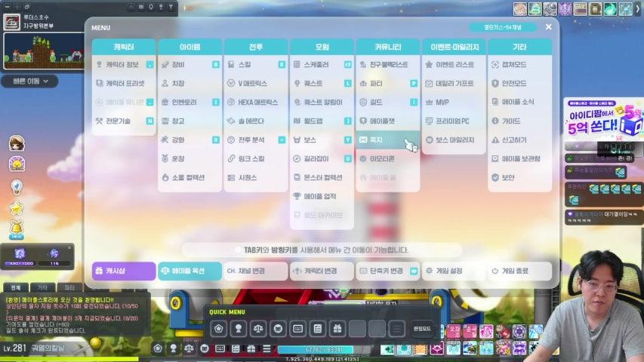
Task: Click the 파티 icon
Action: coord(363,83)
